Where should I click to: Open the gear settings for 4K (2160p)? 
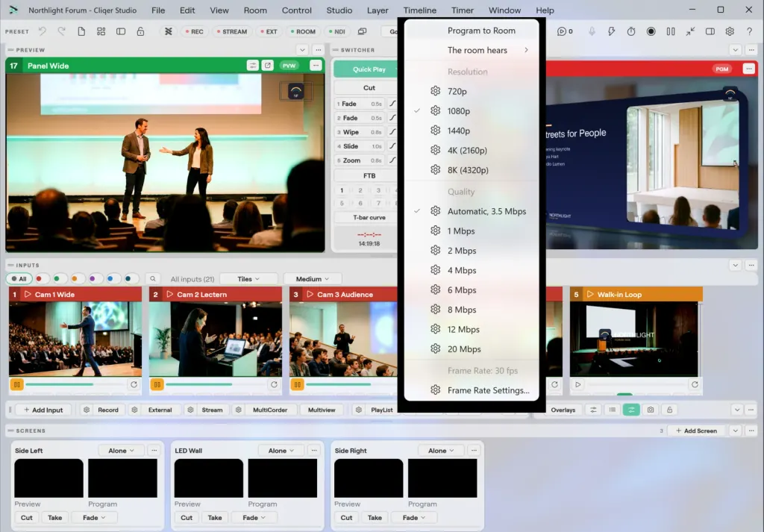[436, 150]
